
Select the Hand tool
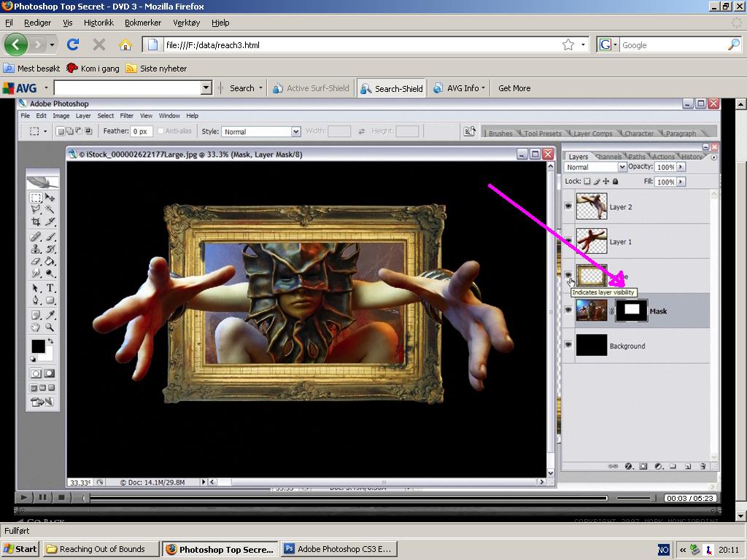36,327
